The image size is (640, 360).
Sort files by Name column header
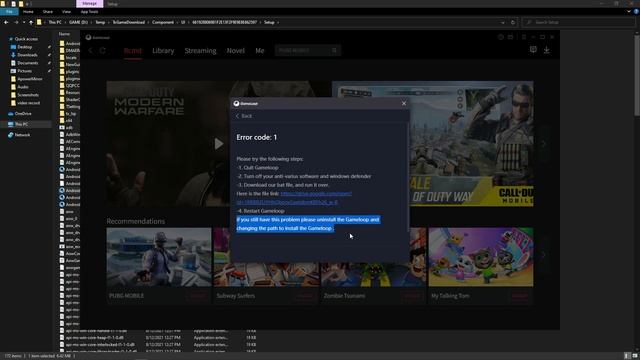point(64,34)
